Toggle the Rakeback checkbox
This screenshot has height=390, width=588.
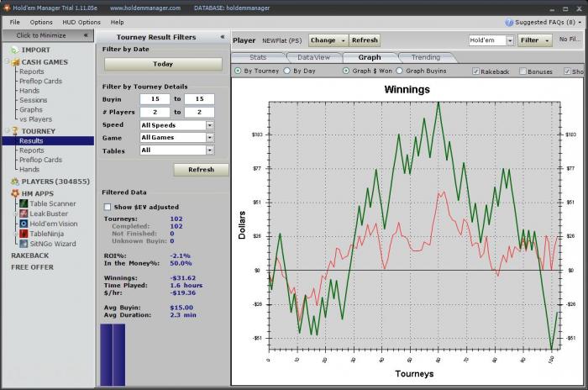pos(476,71)
